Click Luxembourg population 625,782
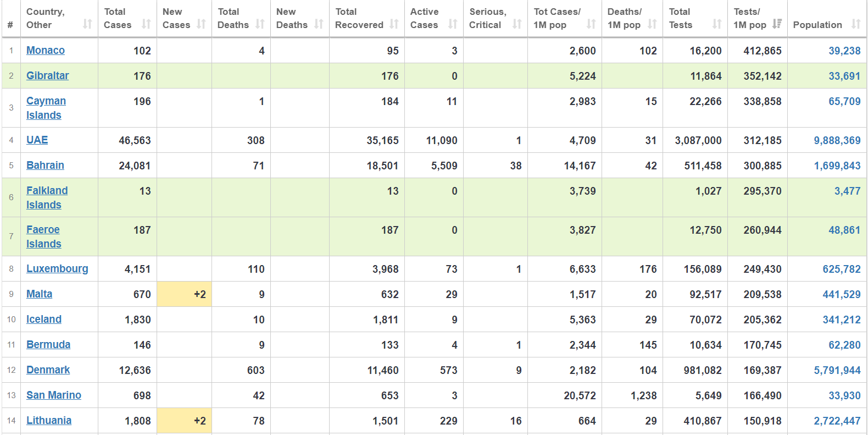868x435 pixels. click(x=842, y=269)
